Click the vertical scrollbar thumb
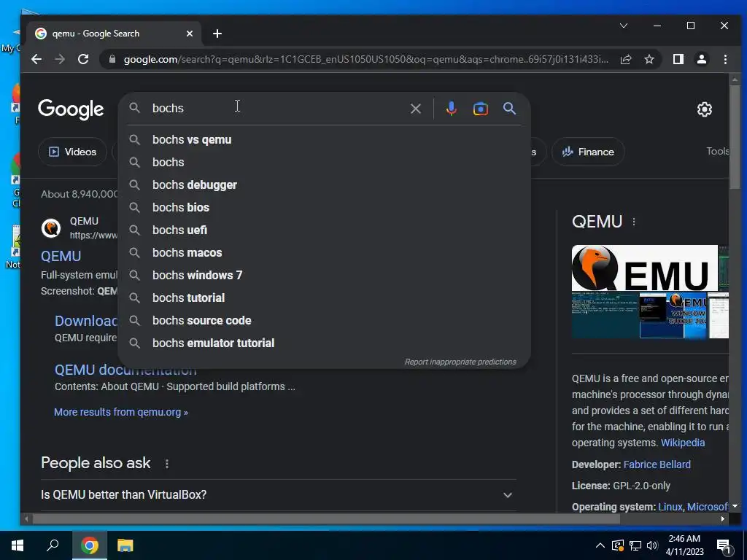Viewport: 747px width, 560px height. click(735, 136)
